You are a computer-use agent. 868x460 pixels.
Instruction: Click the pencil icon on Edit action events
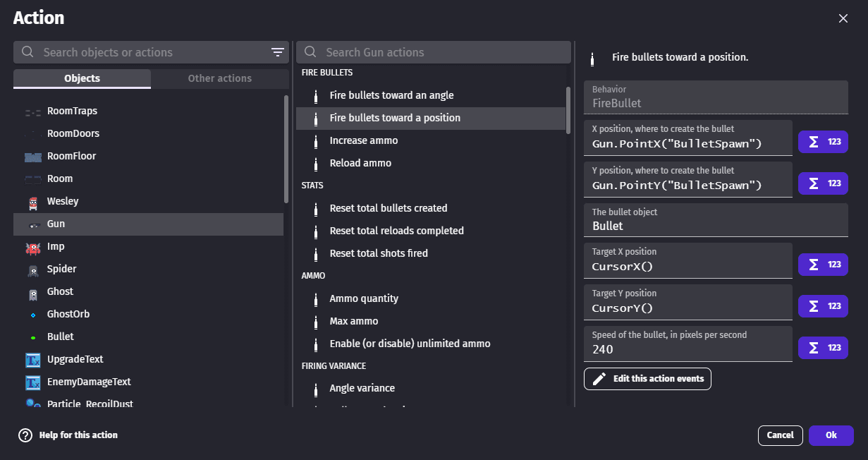click(599, 379)
